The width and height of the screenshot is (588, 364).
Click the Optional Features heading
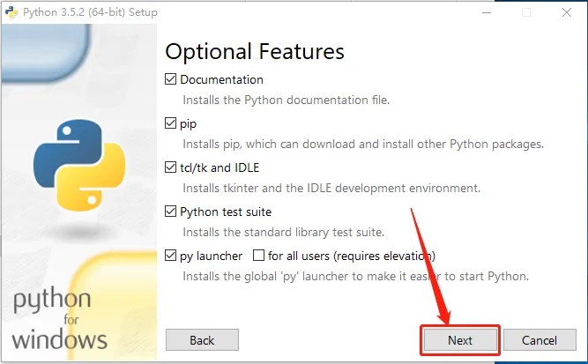coord(255,52)
